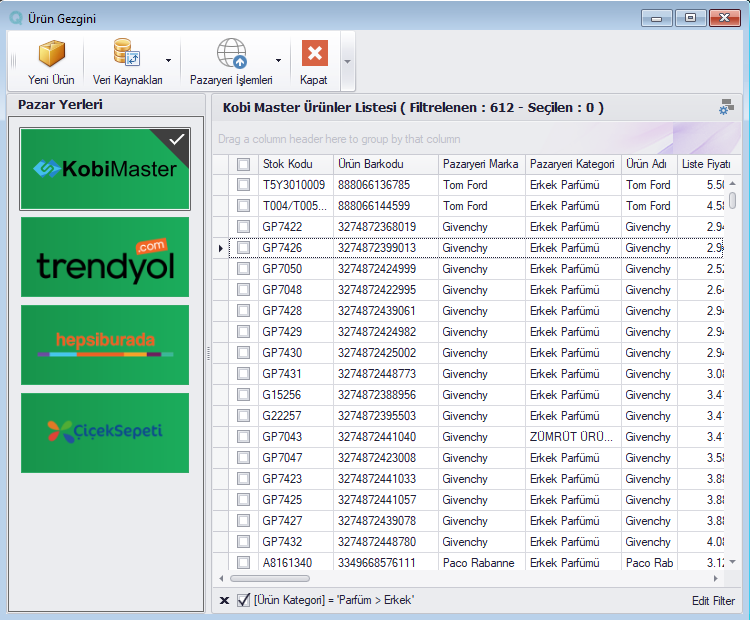Image resolution: width=750 pixels, height=620 pixels.
Task: Open Veri Kaynakları database icon
Action: click(x=127, y=52)
